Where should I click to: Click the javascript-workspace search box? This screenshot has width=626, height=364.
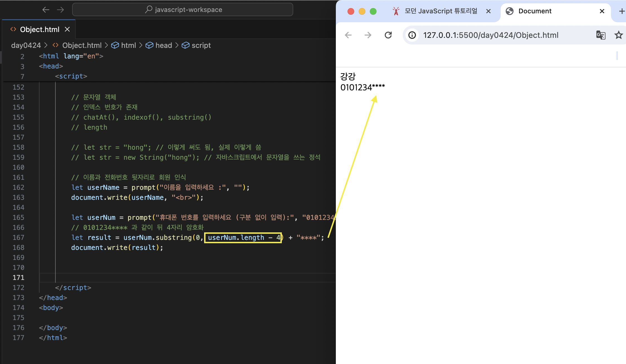[183, 10]
